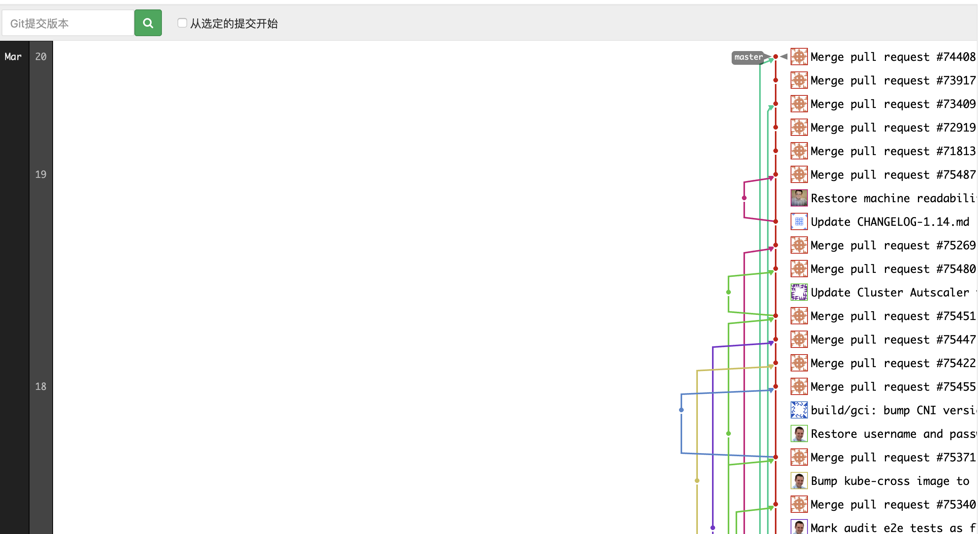Click the green search button
The image size is (980, 534).
pos(148,23)
